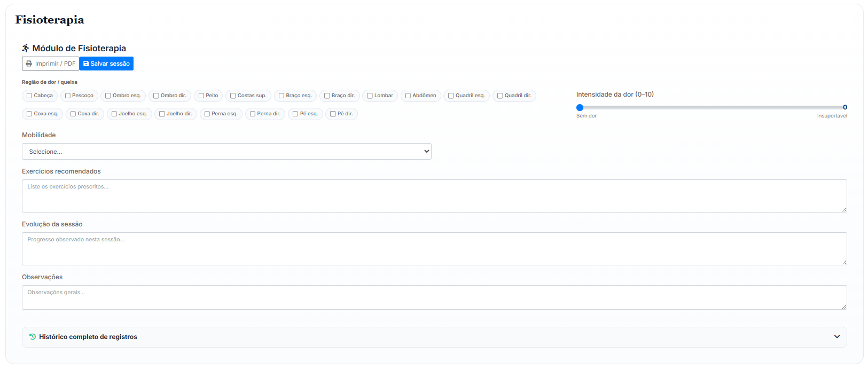Click into the Evolução da sessão text area
The width and height of the screenshot is (868, 370).
tap(434, 249)
